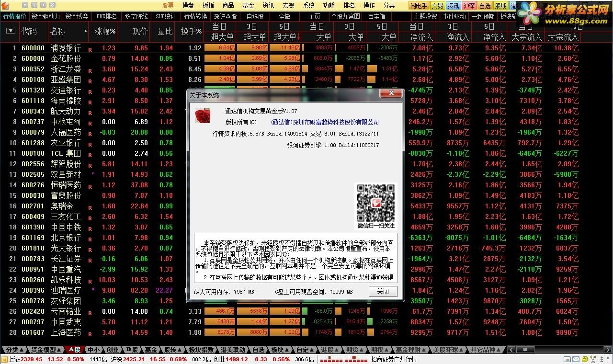Switch to the 主题投资 tab
The height and width of the screenshot is (364, 613).
tap(425, 16)
